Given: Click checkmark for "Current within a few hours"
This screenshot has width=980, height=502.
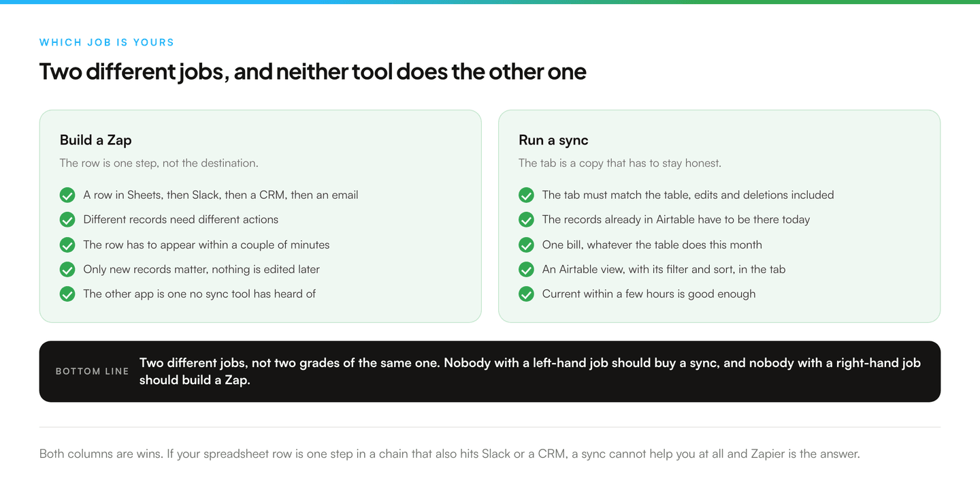Looking at the screenshot, I should pos(526,294).
